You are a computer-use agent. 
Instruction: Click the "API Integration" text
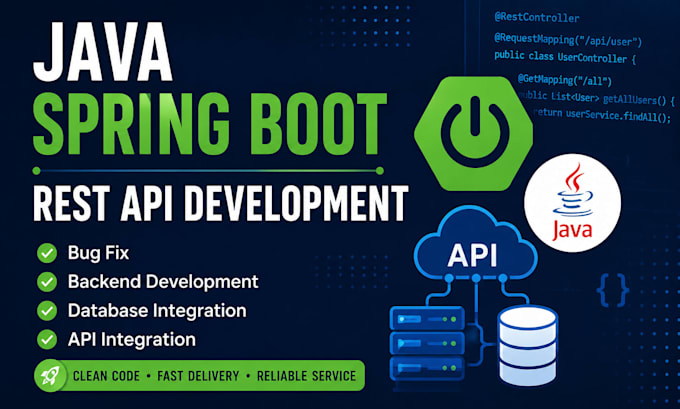coord(131,339)
